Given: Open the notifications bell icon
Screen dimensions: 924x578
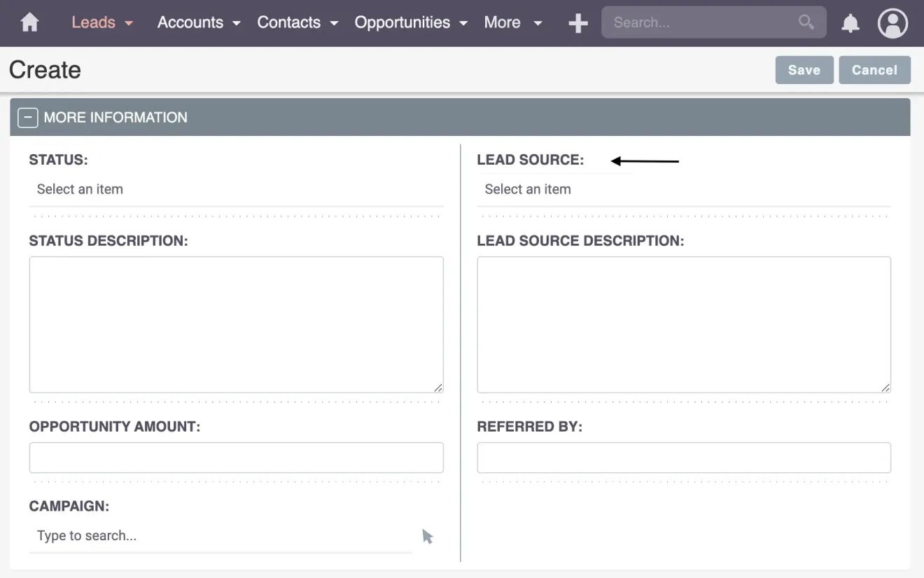Looking at the screenshot, I should [x=850, y=23].
